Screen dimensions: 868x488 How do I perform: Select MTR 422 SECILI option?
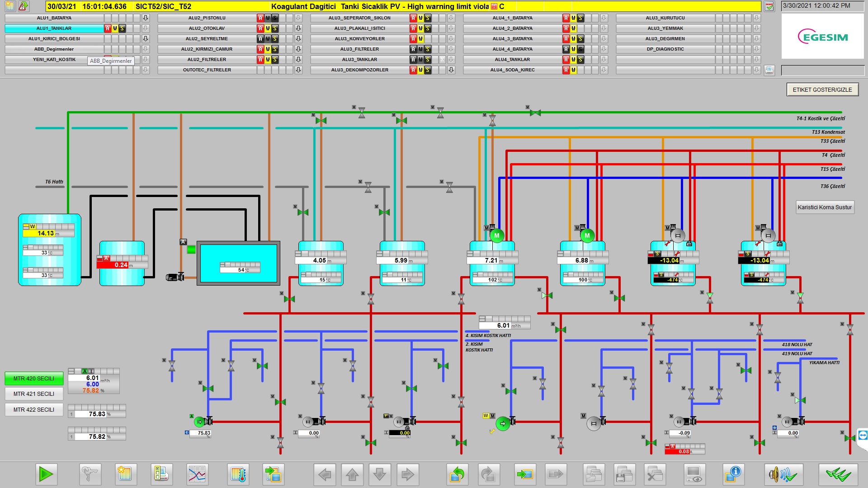point(34,410)
